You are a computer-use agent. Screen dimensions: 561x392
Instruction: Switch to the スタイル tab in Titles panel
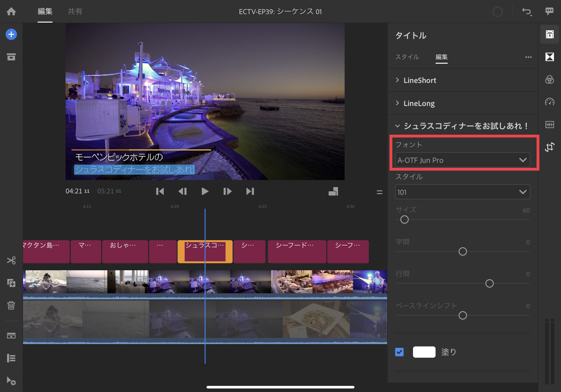(407, 57)
